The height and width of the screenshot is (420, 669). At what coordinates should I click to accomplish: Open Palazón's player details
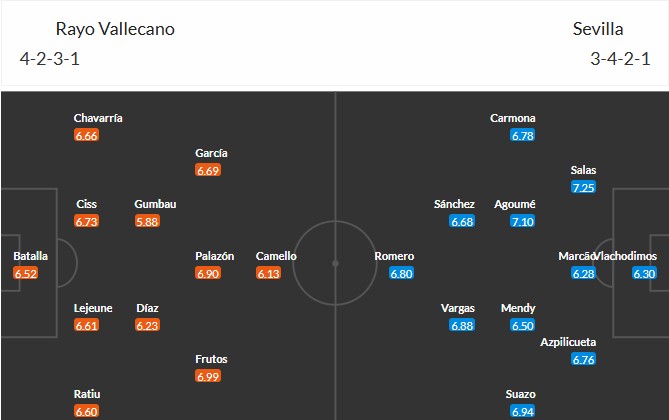tap(214, 256)
